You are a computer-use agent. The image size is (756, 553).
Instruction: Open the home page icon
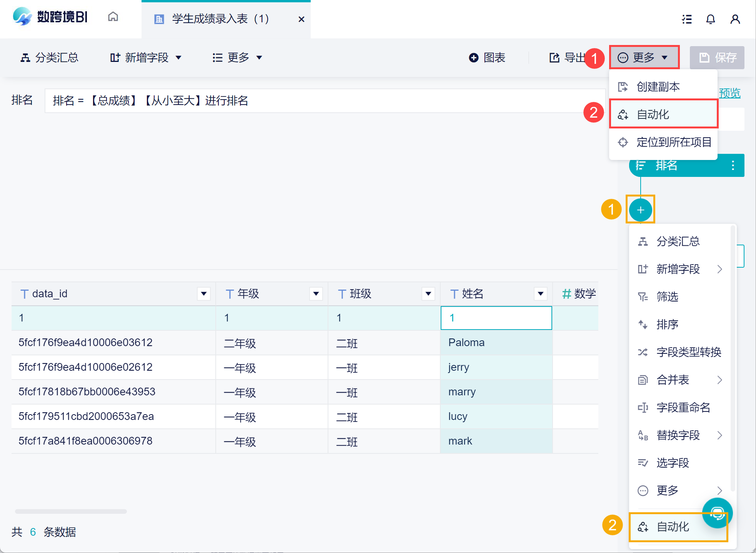pos(113,17)
